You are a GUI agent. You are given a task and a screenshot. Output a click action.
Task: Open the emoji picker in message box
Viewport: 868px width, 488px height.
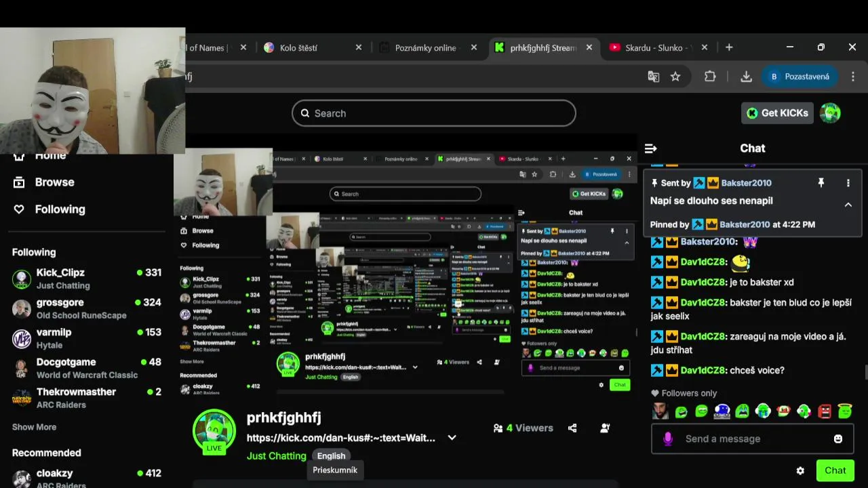pyautogui.click(x=838, y=439)
